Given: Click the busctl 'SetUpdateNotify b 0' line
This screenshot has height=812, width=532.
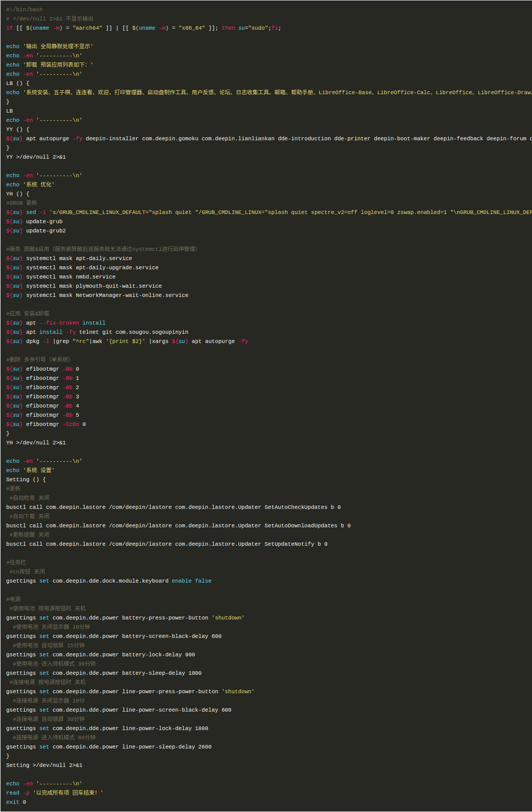Looking at the screenshot, I should 167,544.
